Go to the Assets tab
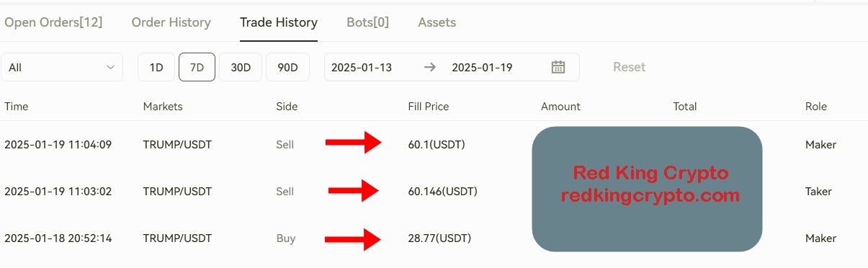 point(437,22)
